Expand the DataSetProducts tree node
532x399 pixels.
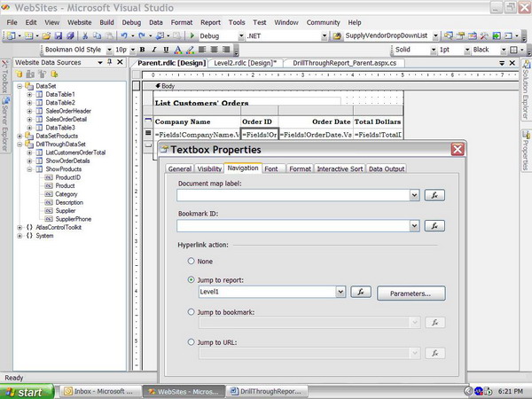pos(20,136)
